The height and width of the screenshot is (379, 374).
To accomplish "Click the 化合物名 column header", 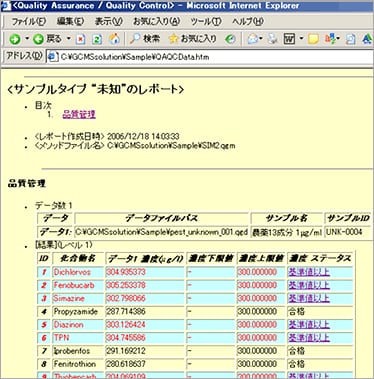I will [x=78, y=258].
